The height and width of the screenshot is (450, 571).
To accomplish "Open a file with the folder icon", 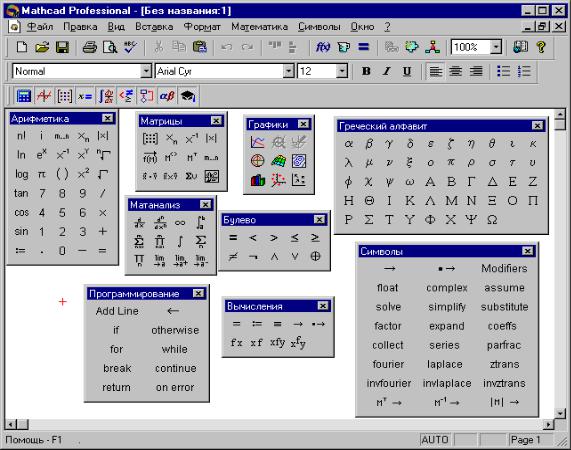I will pyautogui.click(x=42, y=47).
